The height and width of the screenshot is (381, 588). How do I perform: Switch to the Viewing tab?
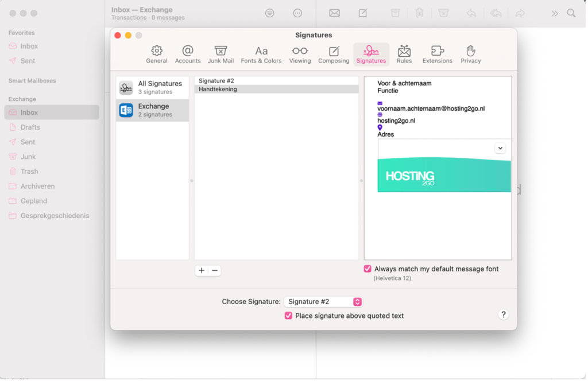click(300, 55)
